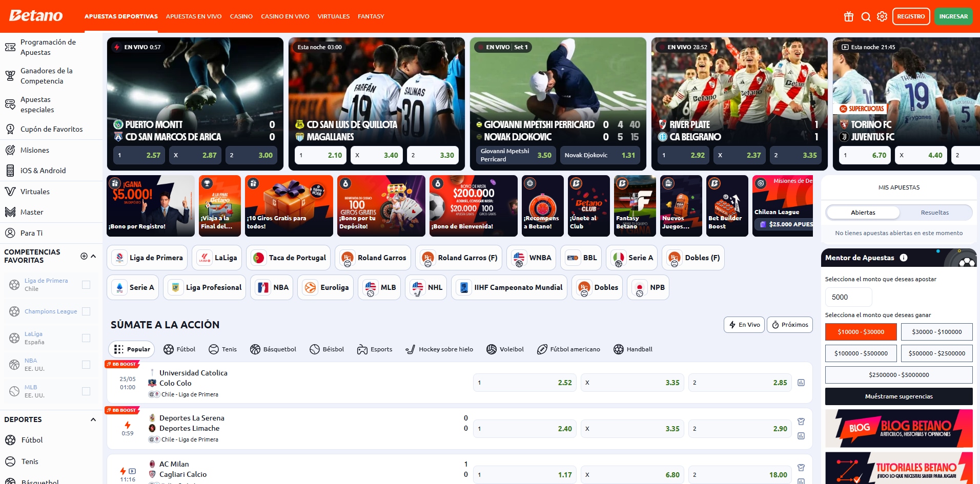Screen dimensions: 980x484
Task: Open the Blog Betano banner
Action: click(x=899, y=429)
